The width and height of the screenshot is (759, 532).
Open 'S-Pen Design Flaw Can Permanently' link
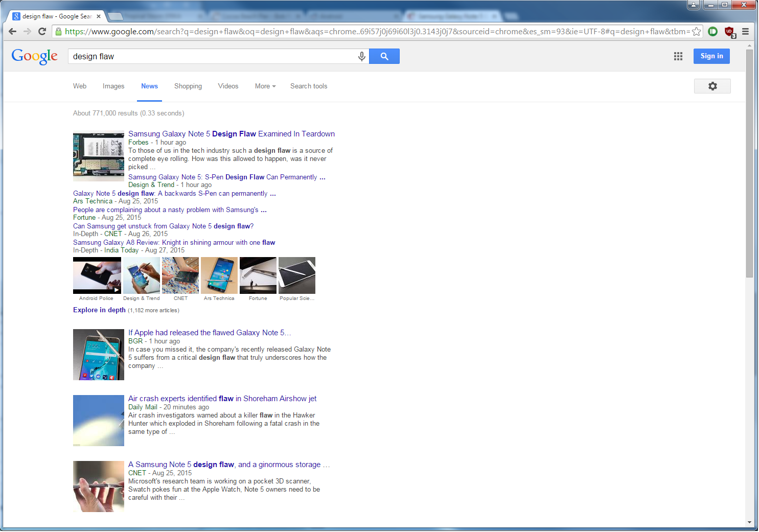(x=227, y=177)
